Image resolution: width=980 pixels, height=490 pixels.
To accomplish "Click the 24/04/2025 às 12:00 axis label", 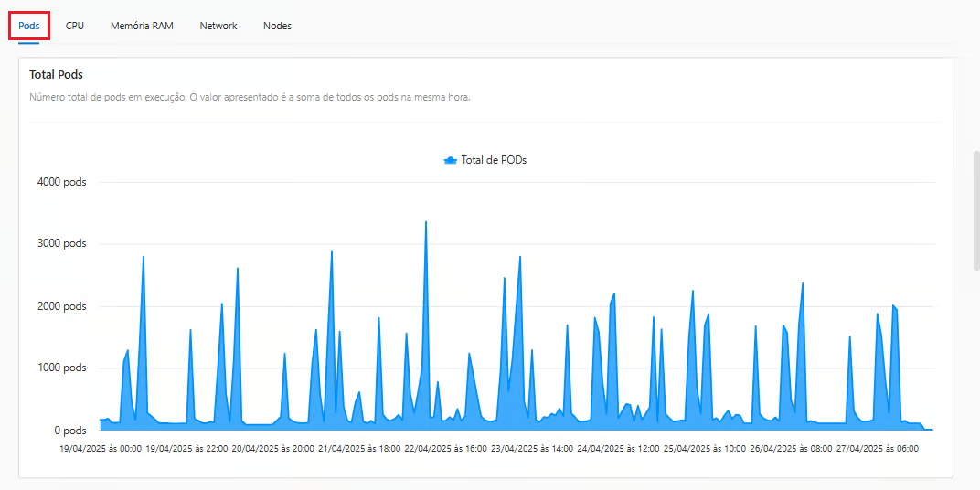I will click(618, 449).
